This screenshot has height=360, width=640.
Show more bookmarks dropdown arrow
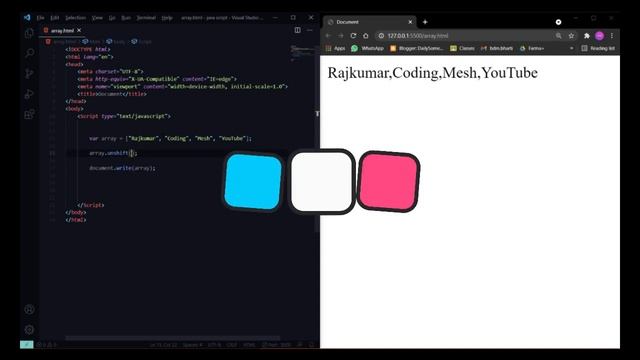pos(571,48)
